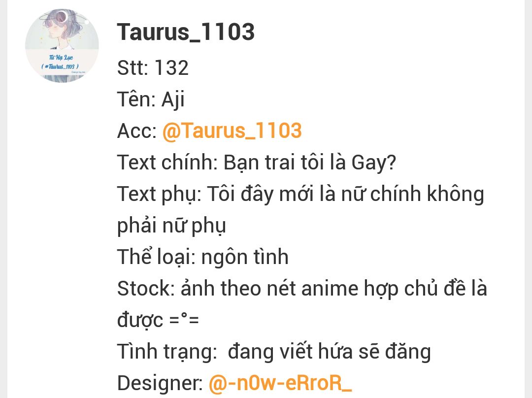
Task: Tap the 'phải nữ phụ' continuation line
Action: click(171, 226)
